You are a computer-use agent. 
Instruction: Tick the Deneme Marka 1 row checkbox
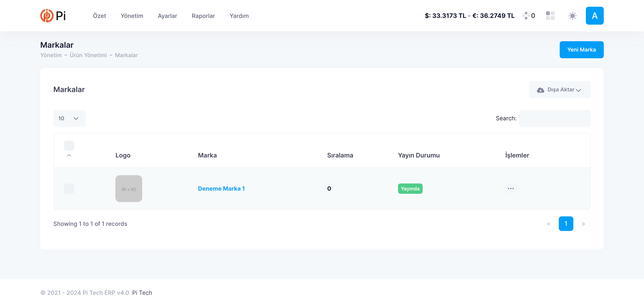69,188
